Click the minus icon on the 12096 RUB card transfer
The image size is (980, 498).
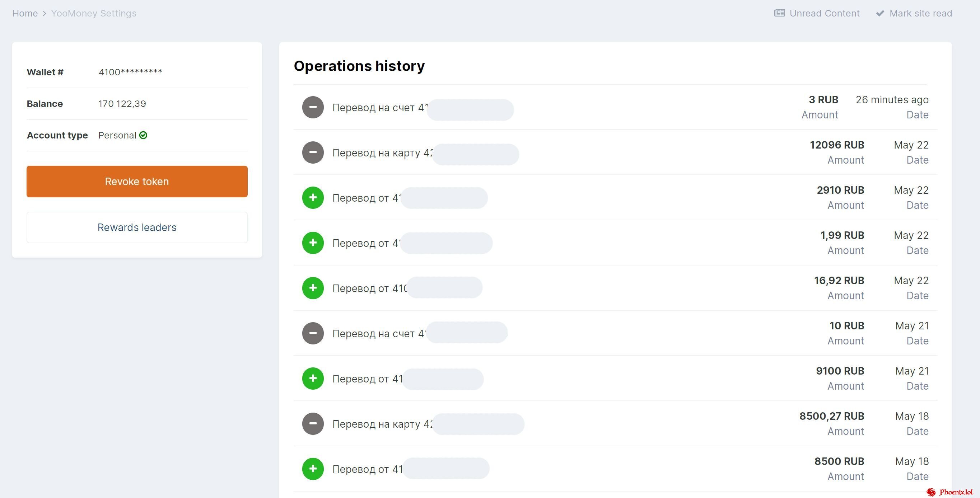coord(313,152)
